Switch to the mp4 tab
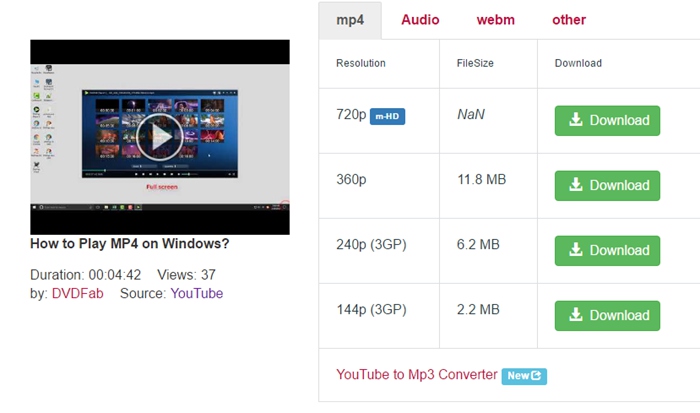This screenshot has height=413, width=700. coord(350,20)
